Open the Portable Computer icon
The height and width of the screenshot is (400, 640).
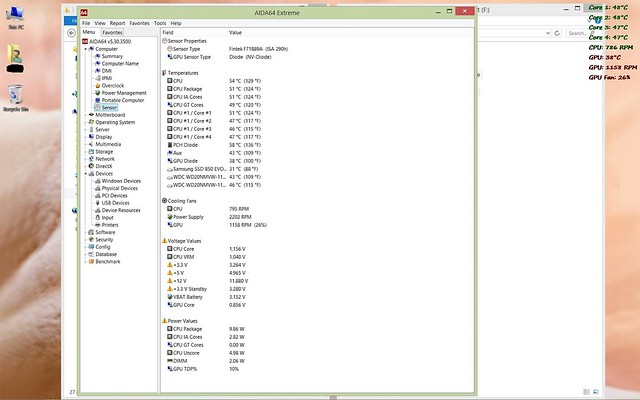tap(98, 100)
